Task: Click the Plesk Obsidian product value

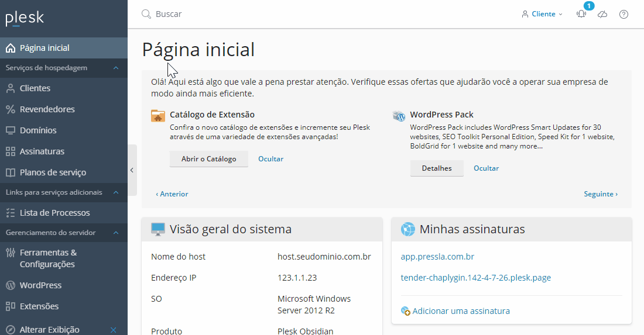Action: pyautogui.click(x=305, y=331)
